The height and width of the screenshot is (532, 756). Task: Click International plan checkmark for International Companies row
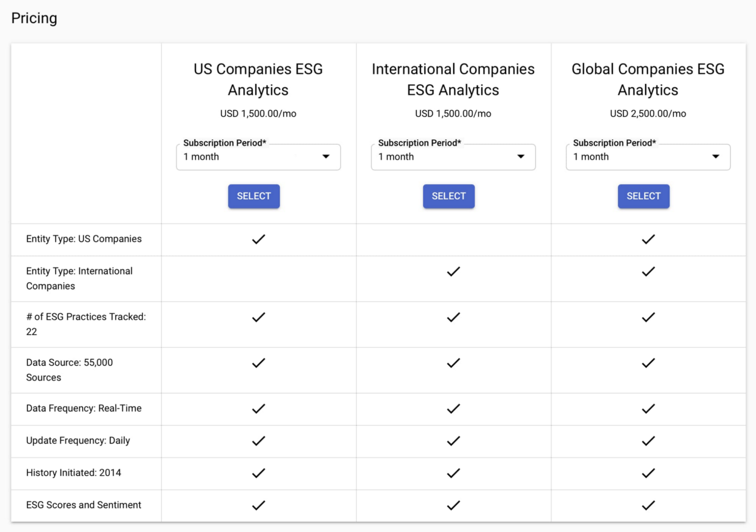pyautogui.click(x=453, y=272)
